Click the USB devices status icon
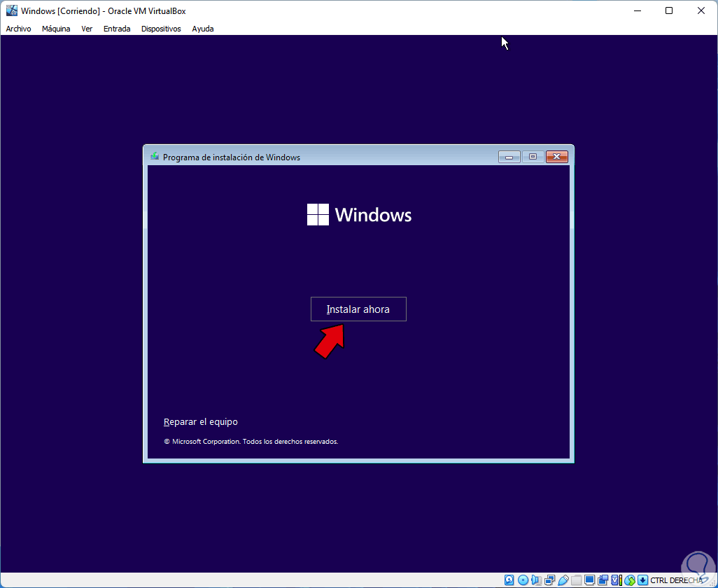The height and width of the screenshot is (588, 718). click(563, 580)
